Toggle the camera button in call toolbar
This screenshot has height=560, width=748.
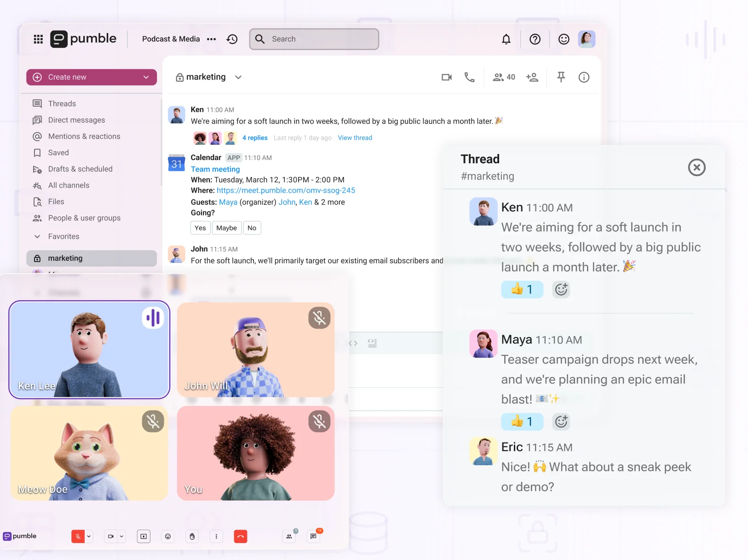coord(110,536)
